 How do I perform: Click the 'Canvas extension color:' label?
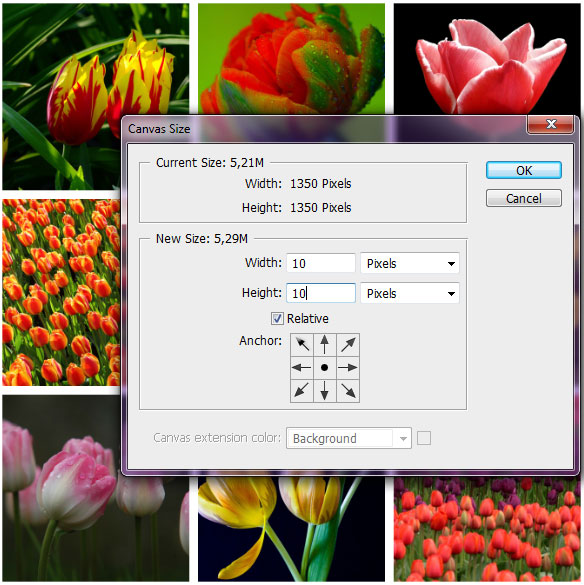pos(217,438)
